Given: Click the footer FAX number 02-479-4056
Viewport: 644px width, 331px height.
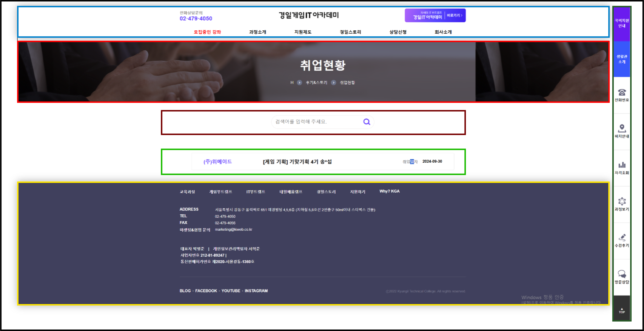Looking at the screenshot, I should [225, 223].
